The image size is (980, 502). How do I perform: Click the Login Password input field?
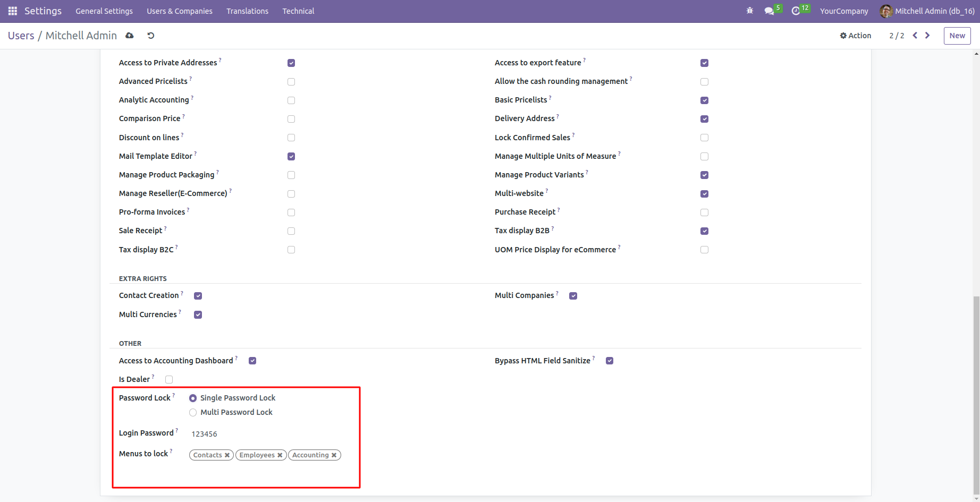(266, 434)
